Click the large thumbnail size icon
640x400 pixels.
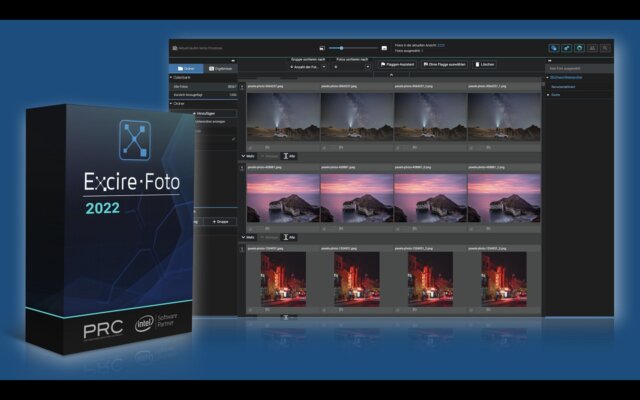coord(384,48)
